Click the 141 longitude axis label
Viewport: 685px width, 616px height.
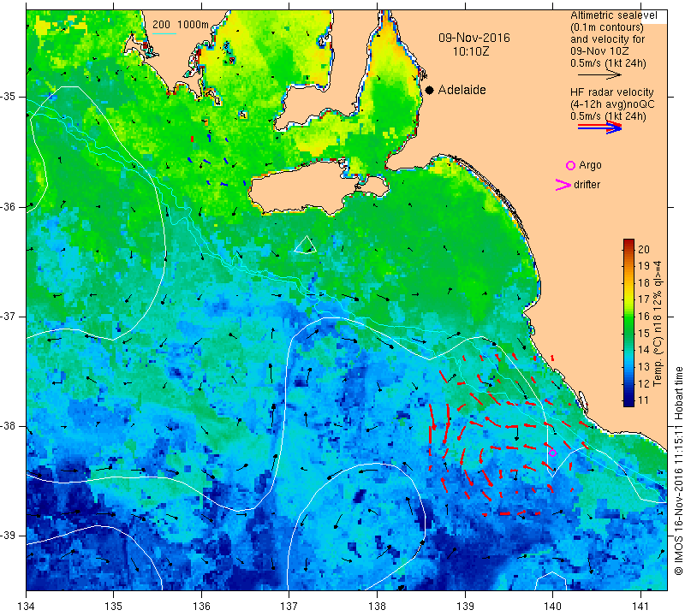click(640, 607)
